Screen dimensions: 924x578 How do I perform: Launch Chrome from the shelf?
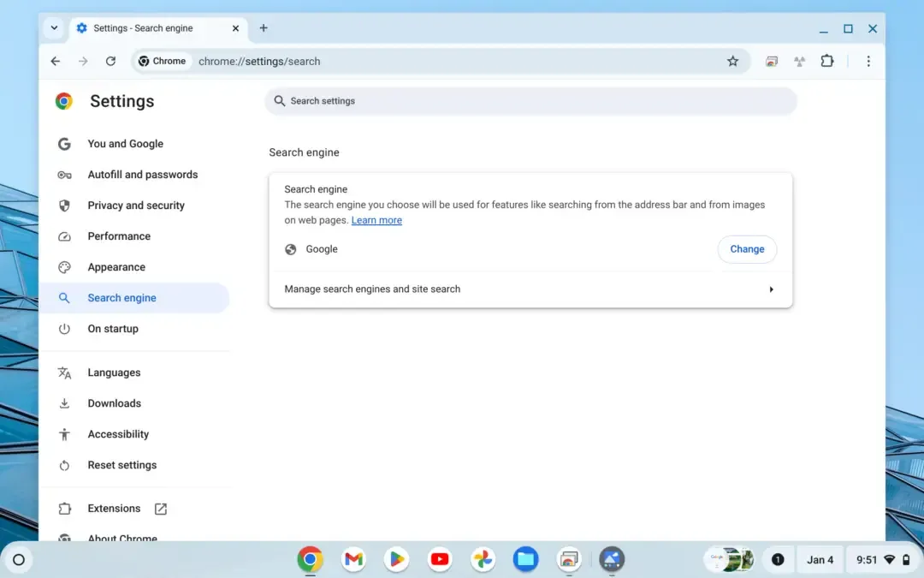point(310,559)
